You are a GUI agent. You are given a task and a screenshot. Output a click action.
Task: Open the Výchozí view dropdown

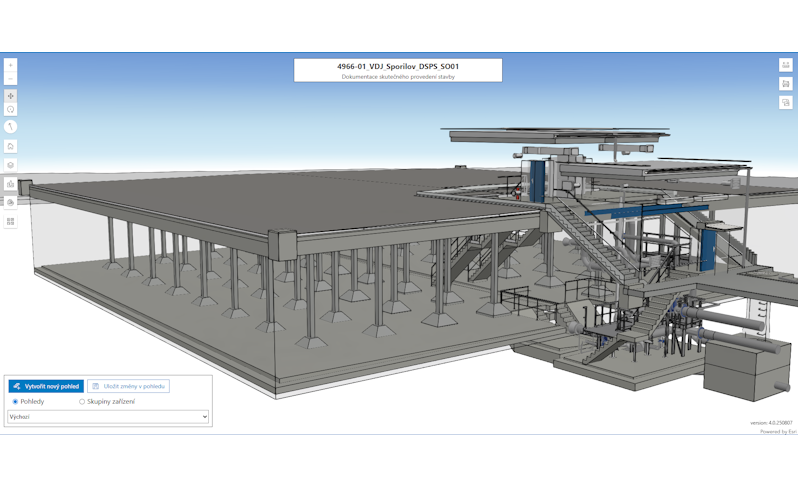coord(108,416)
